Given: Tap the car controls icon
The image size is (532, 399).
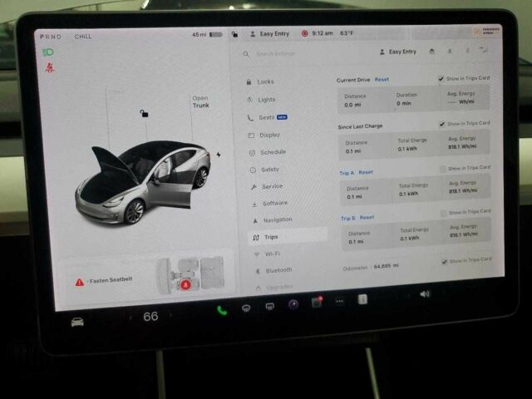Looking at the screenshot, I should (77, 321).
